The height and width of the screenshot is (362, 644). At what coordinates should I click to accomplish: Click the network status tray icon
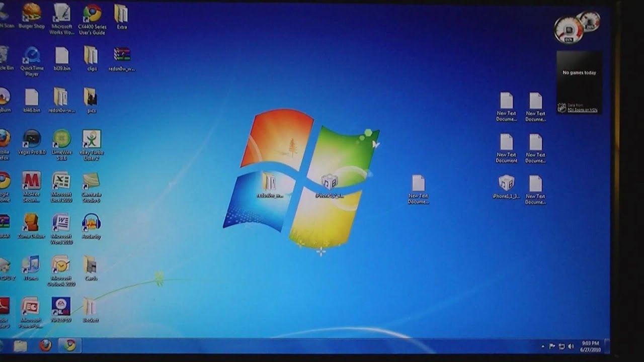pyautogui.click(x=561, y=346)
